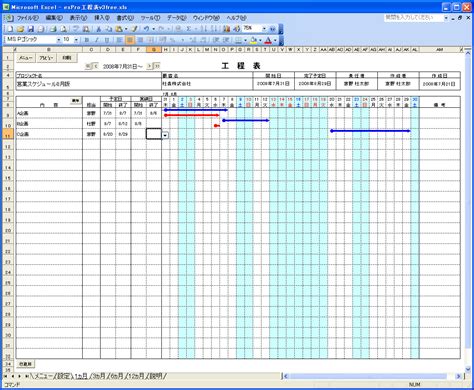Apply underline formatting
Screen dimensions: 474x390
click(107, 40)
